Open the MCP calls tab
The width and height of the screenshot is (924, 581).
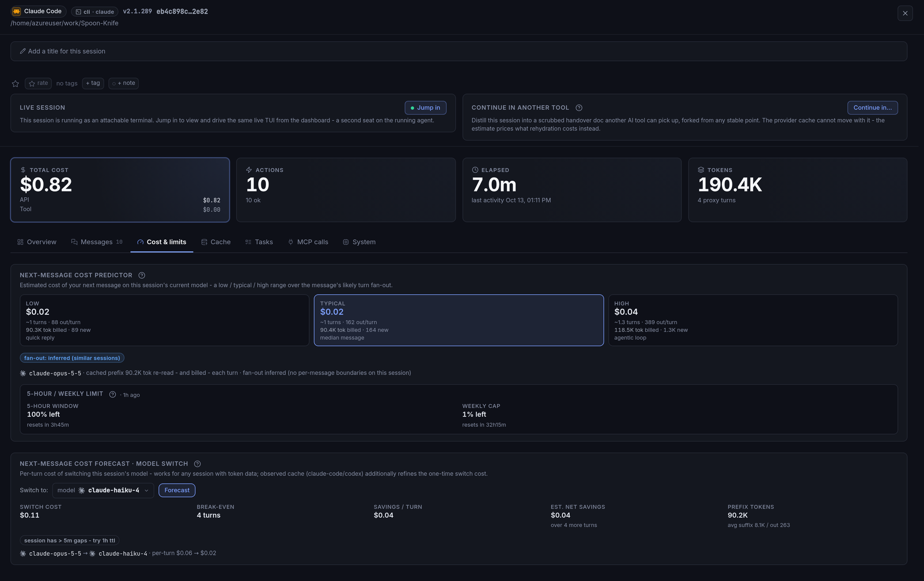click(x=308, y=242)
